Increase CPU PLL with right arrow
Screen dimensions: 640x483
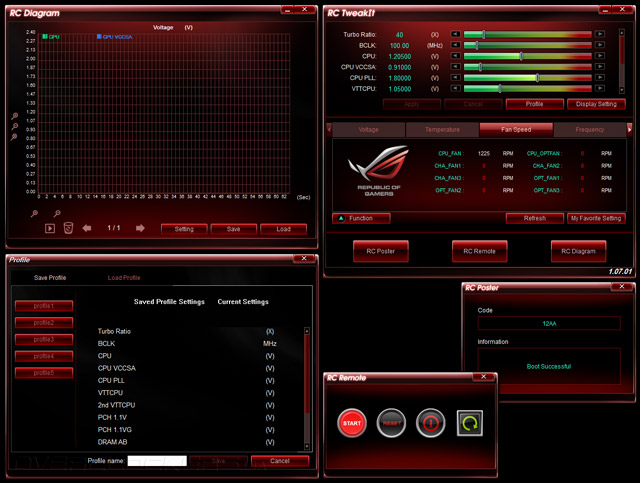tap(600, 78)
